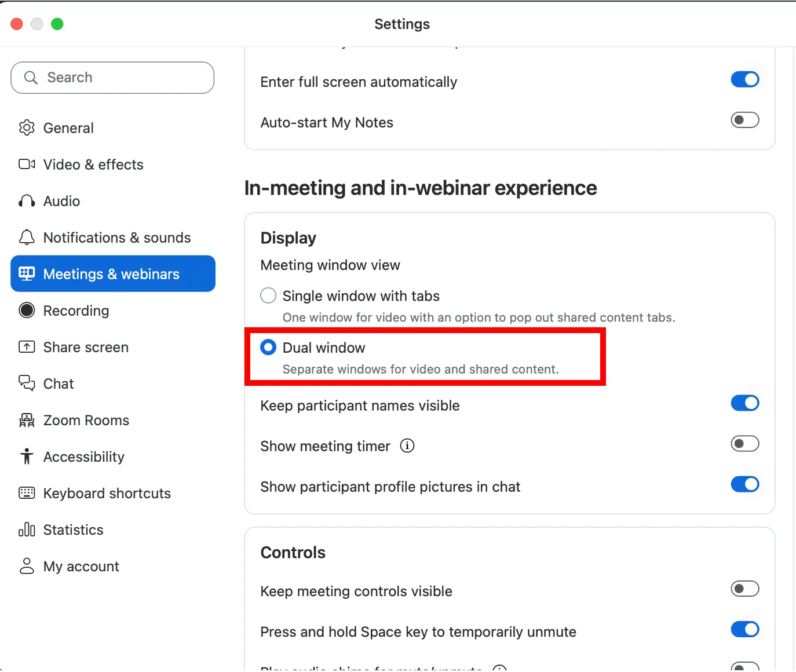View the Statistics section
The width and height of the screenshot is (796, 672).
(113, 529)
